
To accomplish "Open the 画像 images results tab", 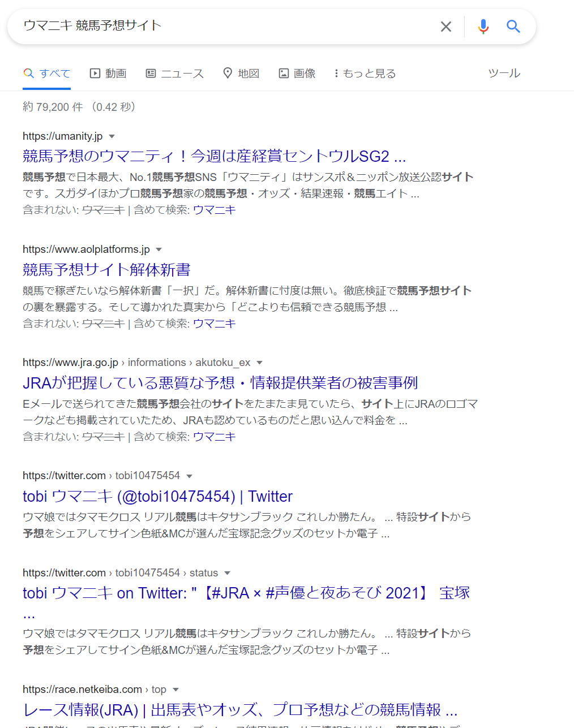I will click(x=297, y=74).
